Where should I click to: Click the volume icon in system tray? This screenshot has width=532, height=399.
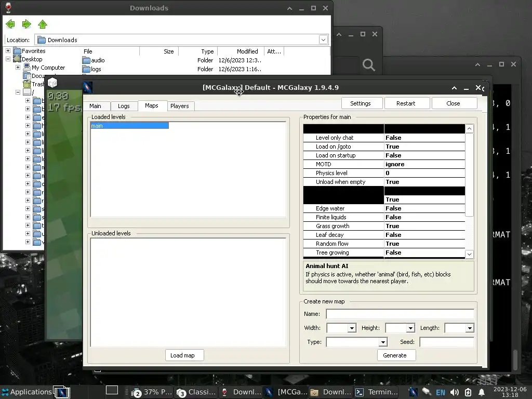[x=454, y=393]
